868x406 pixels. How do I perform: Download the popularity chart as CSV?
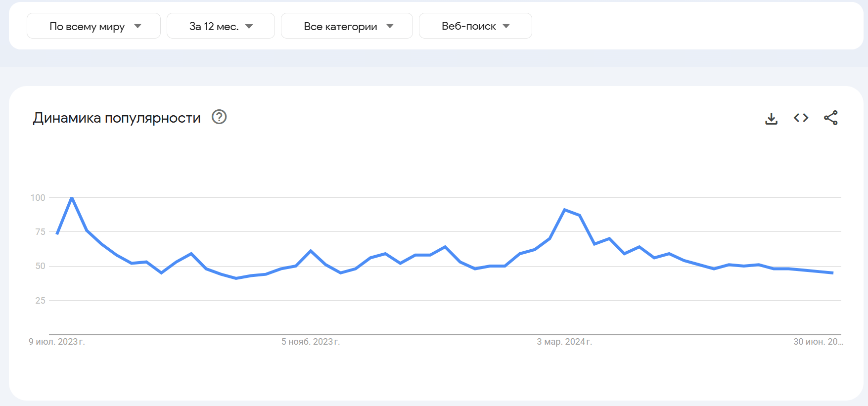point(771,118)
